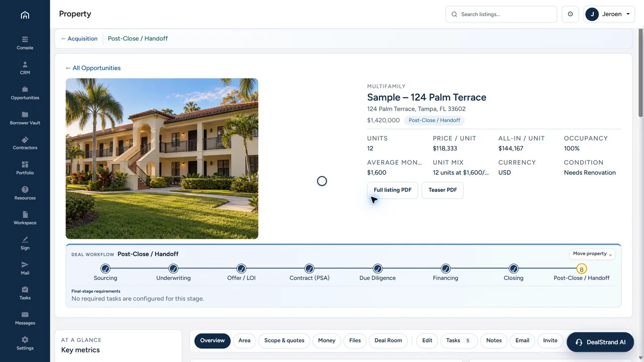This screenshot has height=362, width=644.
Task: Click the Sourcing stage checkmark
Action: (105, 268)
